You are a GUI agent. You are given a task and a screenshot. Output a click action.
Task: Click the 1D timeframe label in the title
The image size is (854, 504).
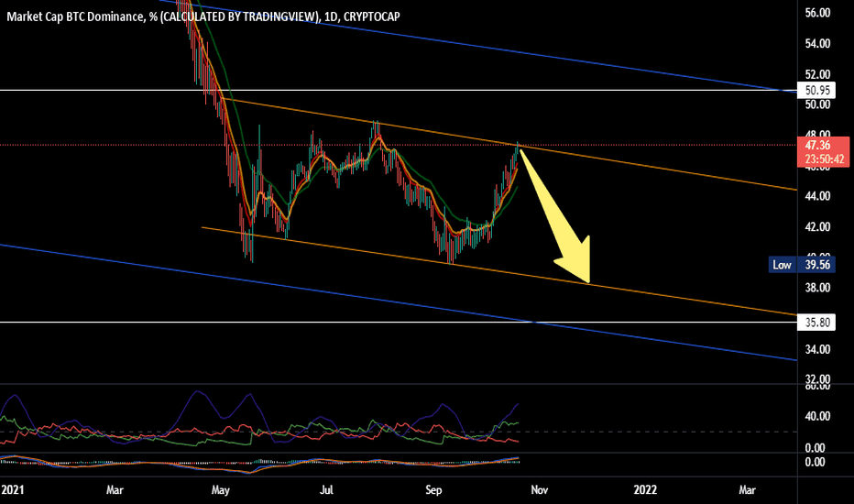330,16
